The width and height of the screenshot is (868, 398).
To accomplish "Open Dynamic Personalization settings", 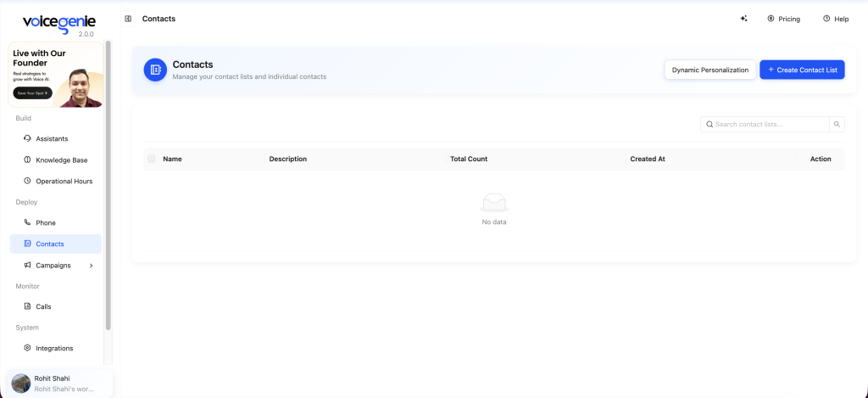I will click(709, 70).
